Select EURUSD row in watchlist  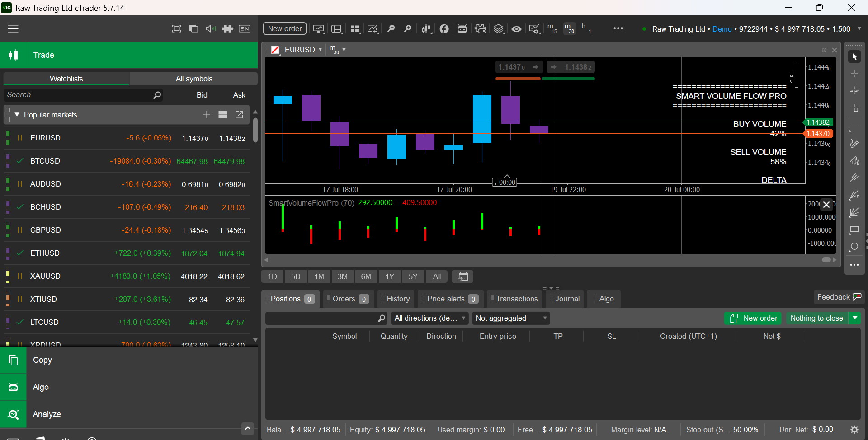(x=127, y=138)
